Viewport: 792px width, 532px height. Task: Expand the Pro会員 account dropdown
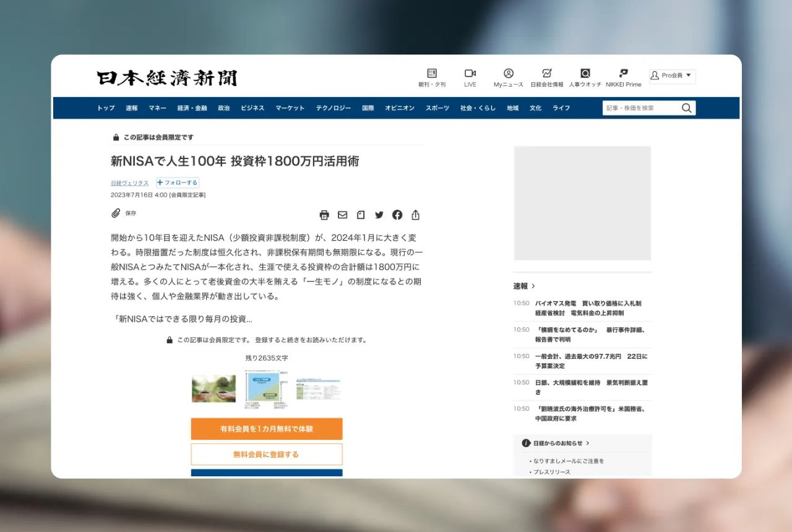[672, 76]
